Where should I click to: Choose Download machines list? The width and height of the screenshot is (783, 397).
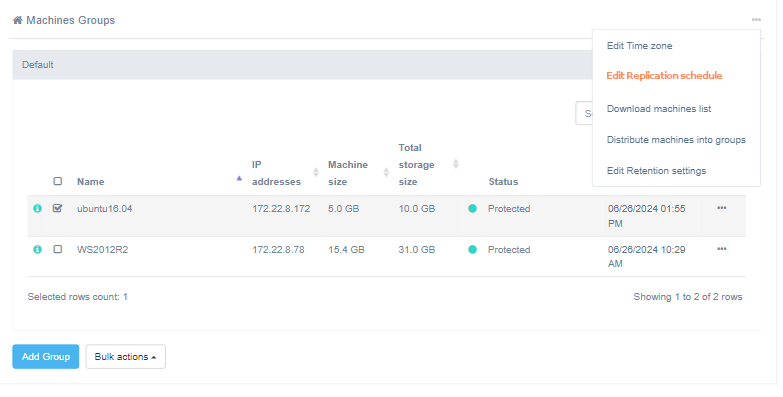659,109
